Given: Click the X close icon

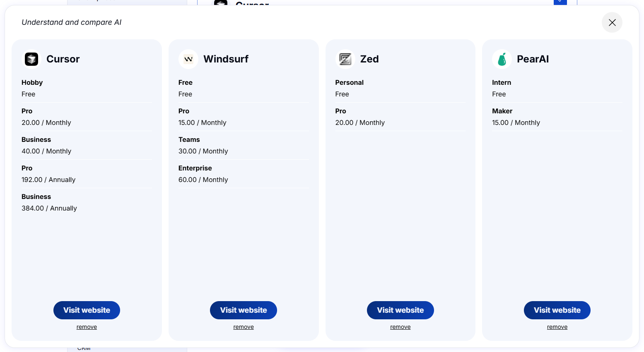Looking at the screenshot, I should [612, 22].
